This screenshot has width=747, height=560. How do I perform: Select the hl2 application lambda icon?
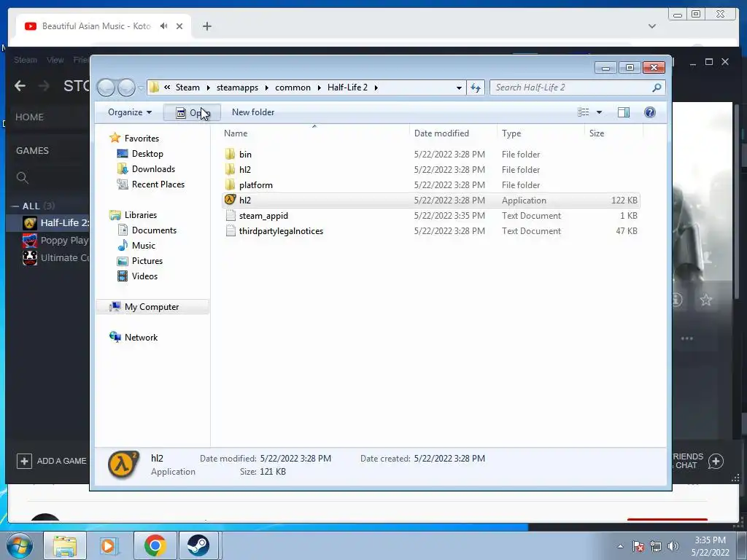[230, 200]
